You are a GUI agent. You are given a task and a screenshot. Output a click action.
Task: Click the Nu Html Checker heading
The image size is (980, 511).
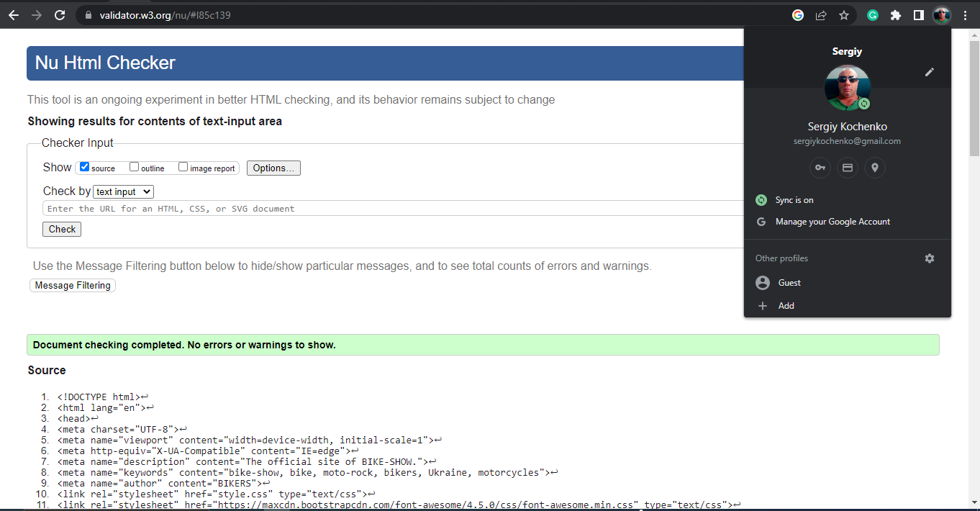[x=105, y=63]
